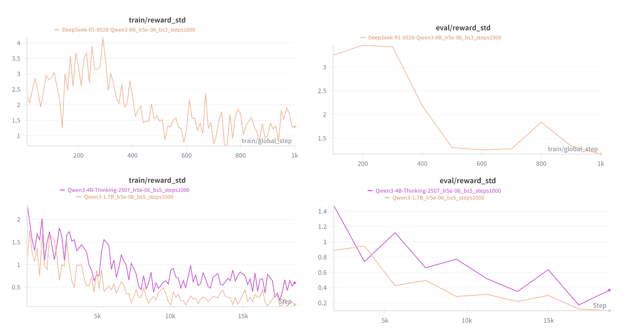Toggle Qwen3-1.7B legend entry in eval/reward_std chart
This screenshot has width=644, height=336.
[x=438, y=198]
